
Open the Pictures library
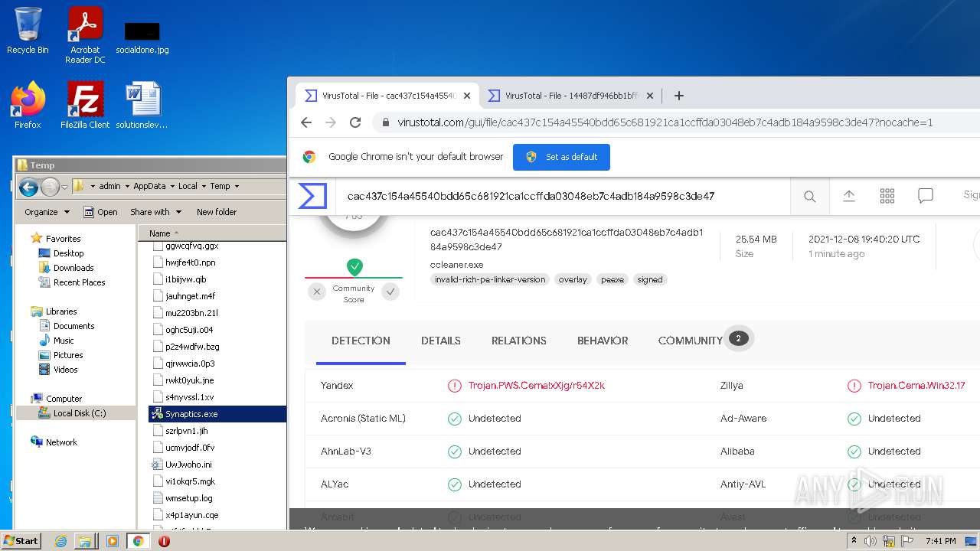coord(68,355)
